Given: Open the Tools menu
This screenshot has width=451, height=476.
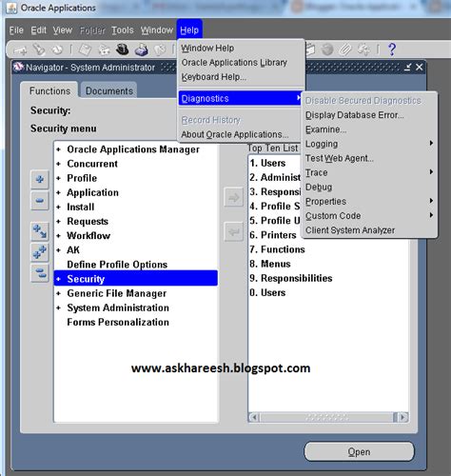Looking at the screenshot, I should pos(123,30).
